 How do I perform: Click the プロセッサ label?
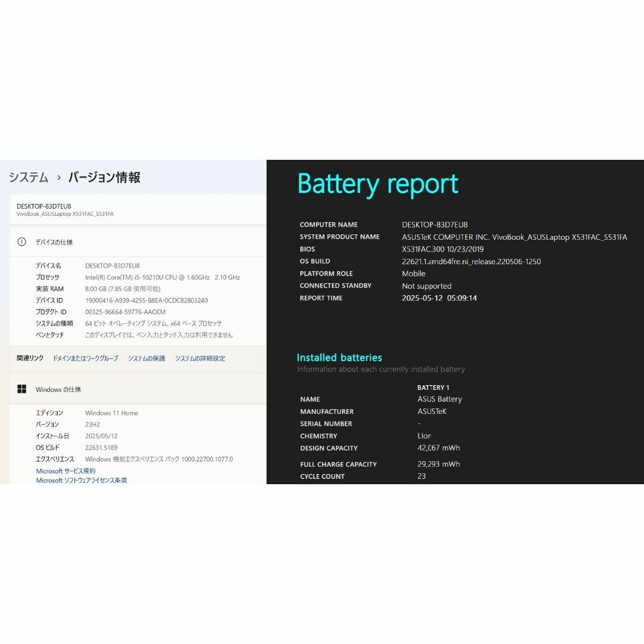pyautogui.click(x=47, y=277)
